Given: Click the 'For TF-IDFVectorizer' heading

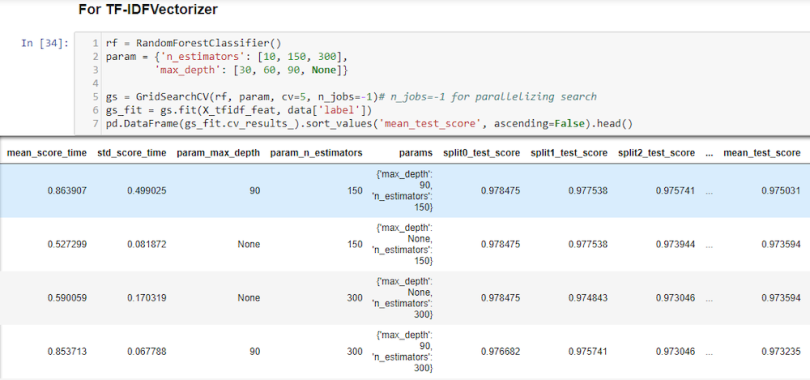Looking at the screenshot, I should coord(148,9).
